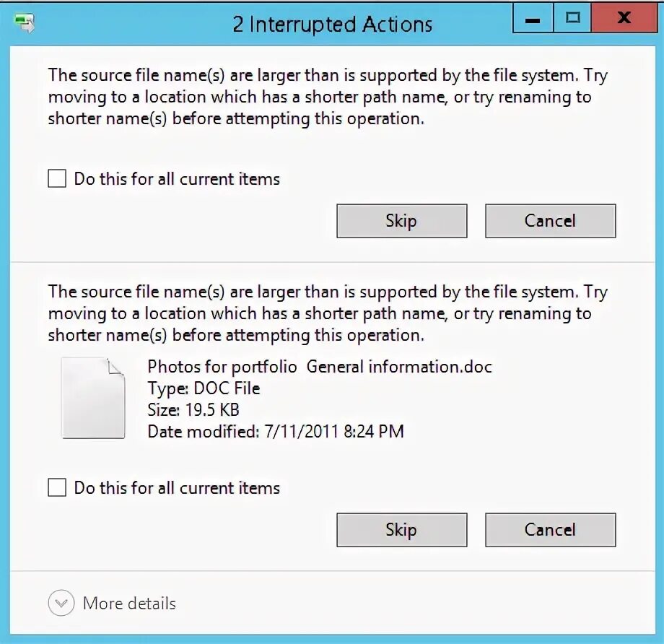This screenshot has width=664, height=644.
Task: Click the 'Type: DOC File' line
Action: point(204,388)
